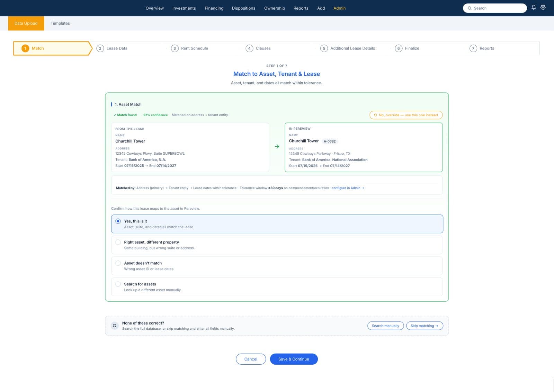Click the A-0382 asset ID badge

[330, 141]
